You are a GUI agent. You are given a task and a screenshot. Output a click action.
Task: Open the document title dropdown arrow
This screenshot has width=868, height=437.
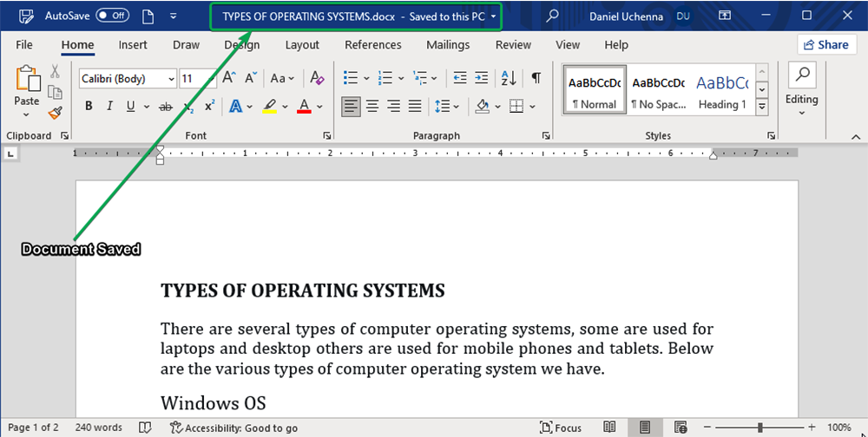(493, 16)
